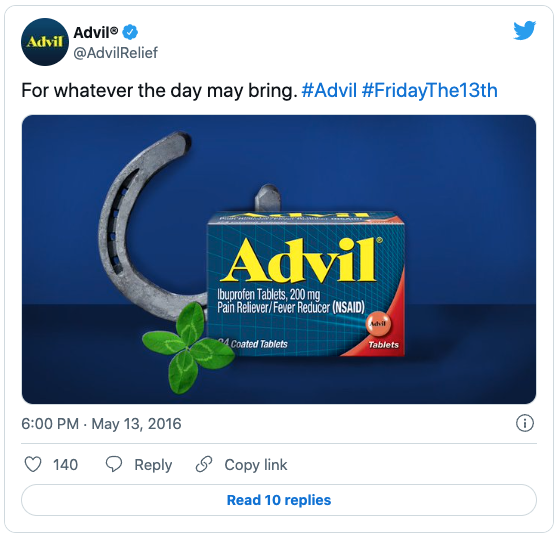Click the chain link copy icon

click(x=204, y=464)
